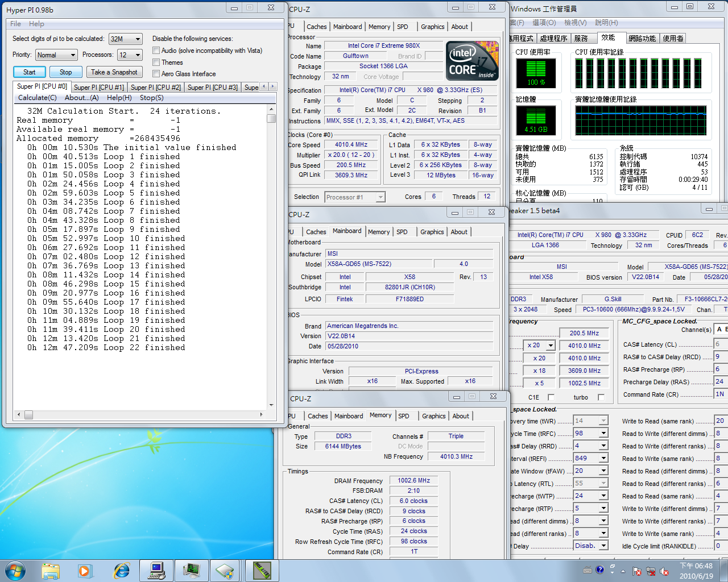728x582 pixels.
Task: Click the Intel Core i7 logo in CPU-Z
Action: [472, 60]
